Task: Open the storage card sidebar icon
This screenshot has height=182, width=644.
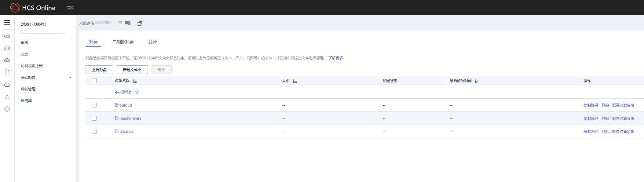Action: tap(7, 72)
